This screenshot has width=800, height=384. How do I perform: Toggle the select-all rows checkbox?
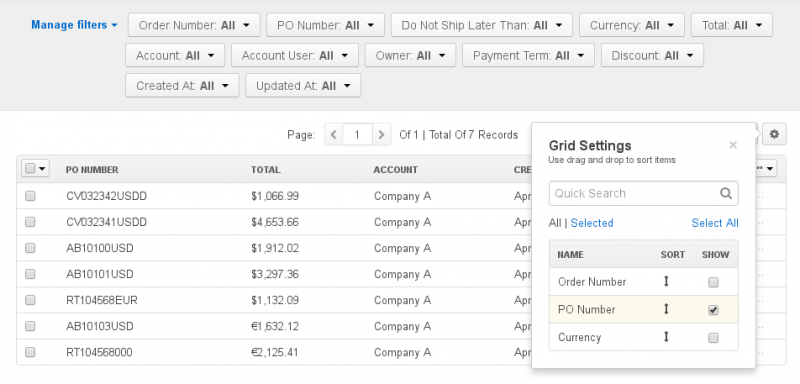pos(30,168)
